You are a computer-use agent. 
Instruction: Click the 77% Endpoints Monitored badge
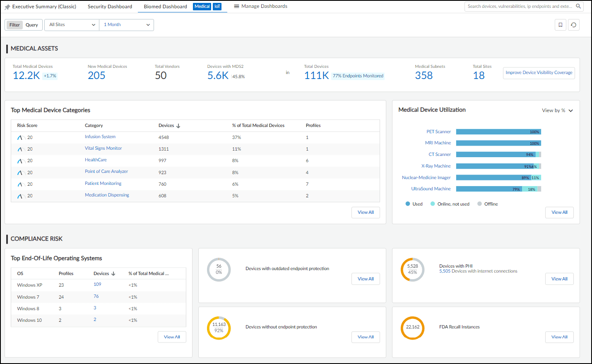[x=358, y=76]
